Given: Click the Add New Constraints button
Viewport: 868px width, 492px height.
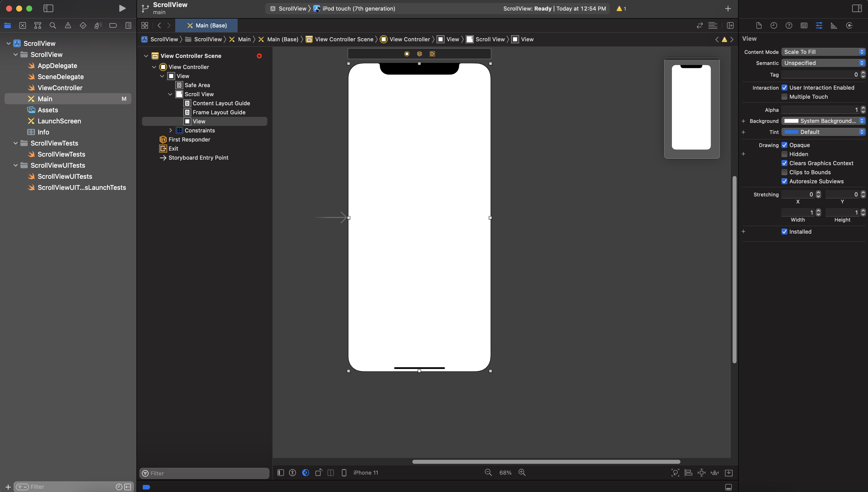Looking at the screenshot, I should click(x=702, y=473).
